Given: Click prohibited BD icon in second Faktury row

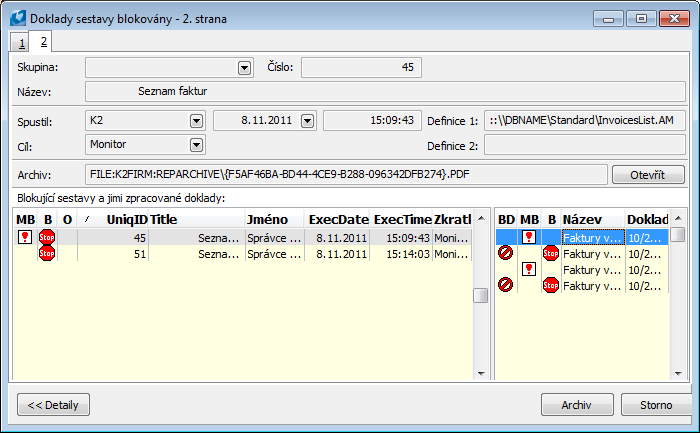Looking at the screenshot, I should pos(505,253).
